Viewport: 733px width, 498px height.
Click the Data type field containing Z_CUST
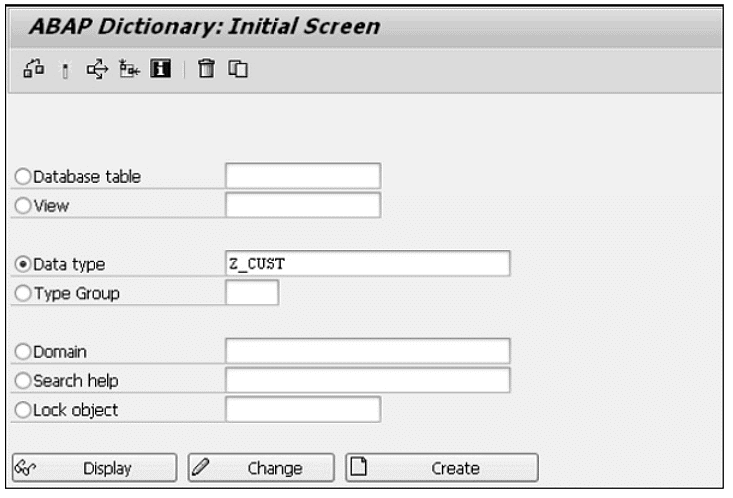coord(368,264)
